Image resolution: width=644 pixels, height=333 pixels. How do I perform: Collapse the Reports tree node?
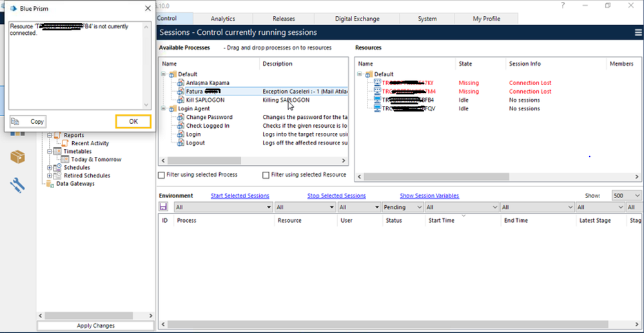(x=50, y=136)
